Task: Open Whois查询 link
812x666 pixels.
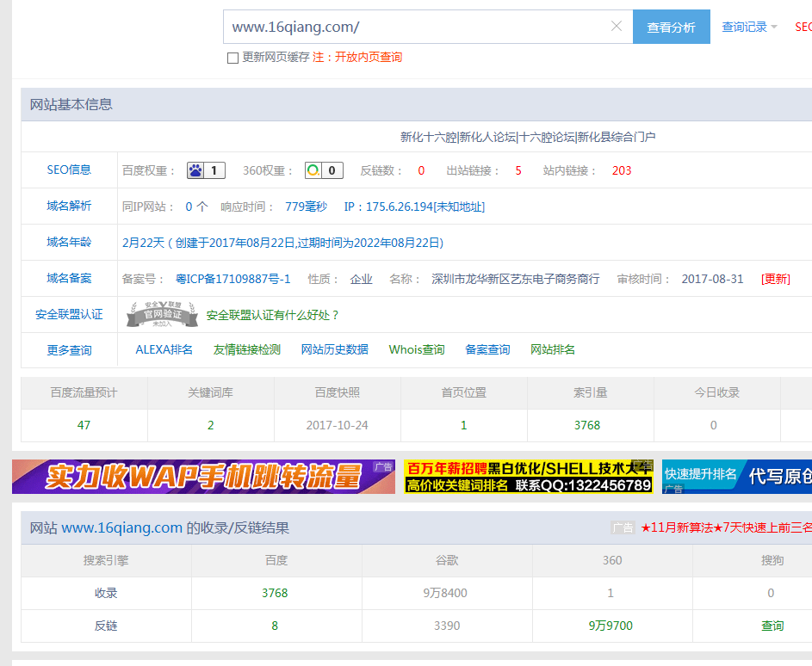Action: 417,349
